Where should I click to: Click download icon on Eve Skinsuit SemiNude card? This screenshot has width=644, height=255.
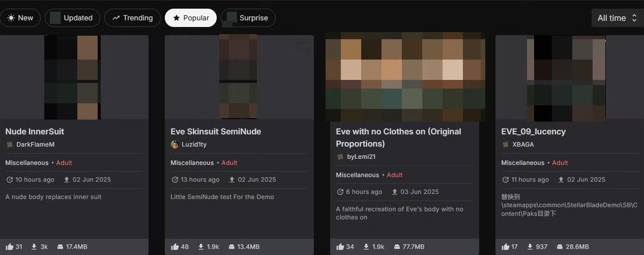(x=201, y=246)
